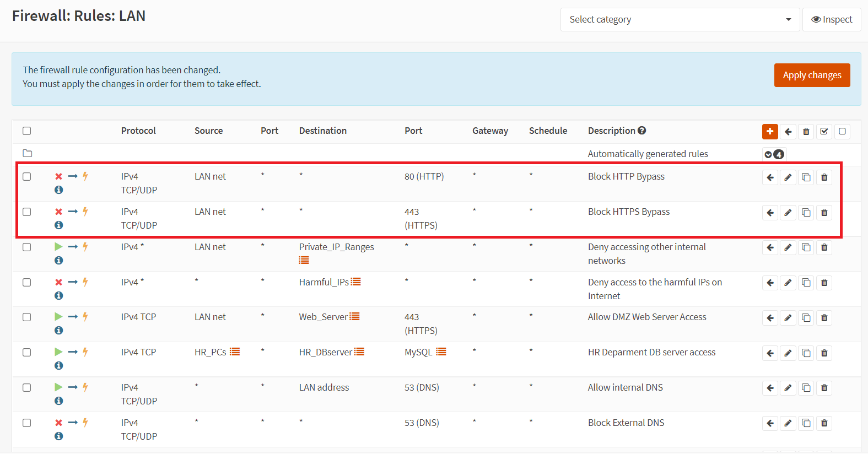Click info icon on Block HTTP Bypass rule
This screenshot has width=868, height=454.
(58, 190)
